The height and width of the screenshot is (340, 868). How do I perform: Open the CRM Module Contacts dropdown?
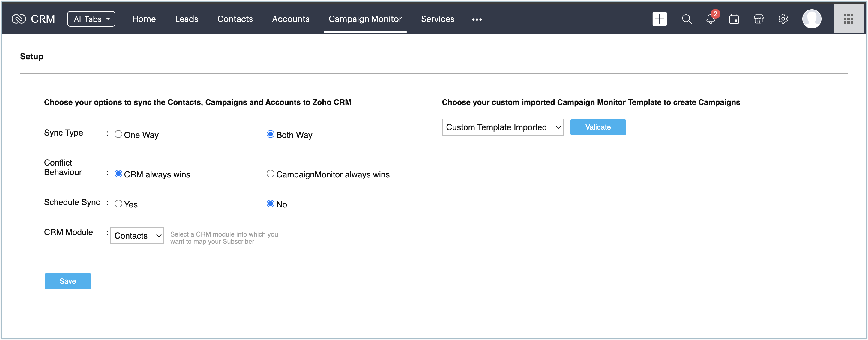click(137, 236)
